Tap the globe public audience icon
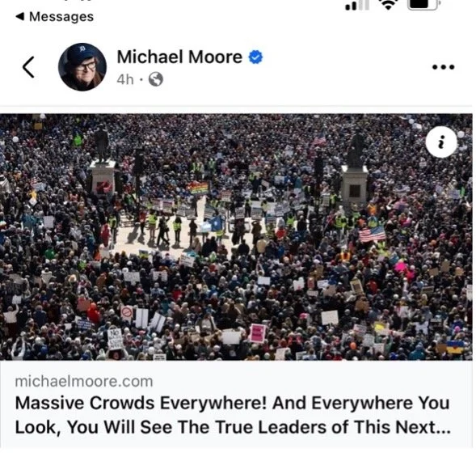The height and width of the screenshot is (457, 476). pyautogui.click(x=156, y=79)
